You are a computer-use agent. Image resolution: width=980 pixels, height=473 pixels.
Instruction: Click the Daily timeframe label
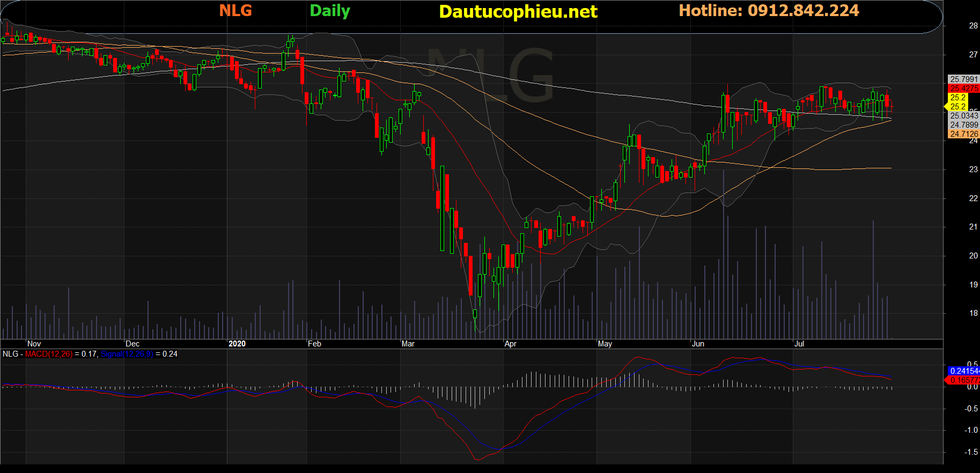(330, 11)
